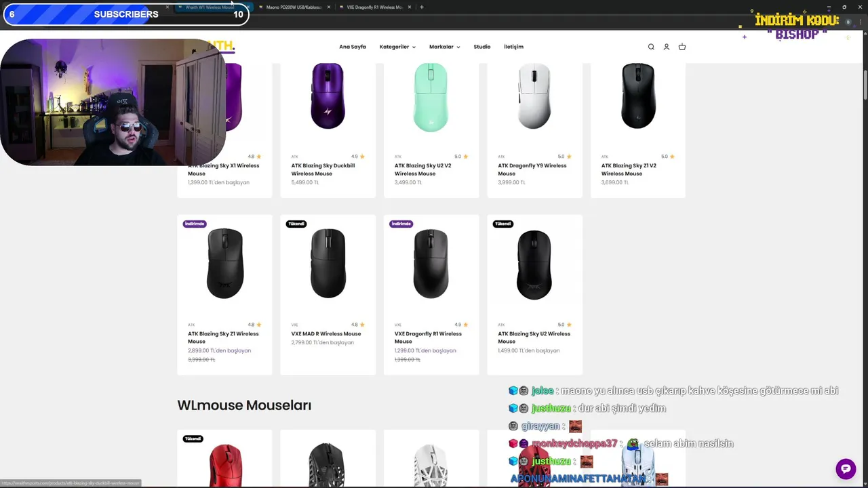
Task: Select the VXE Dragonfly R1 mouse image
Action: pyautogui.click(x=431, y=264)
